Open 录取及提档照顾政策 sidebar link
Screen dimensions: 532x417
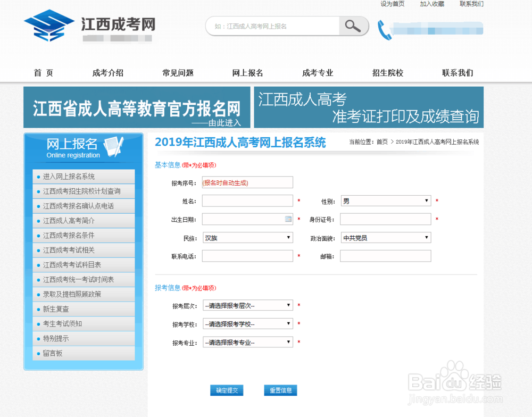pyautogui.click(x=84, y=294)
